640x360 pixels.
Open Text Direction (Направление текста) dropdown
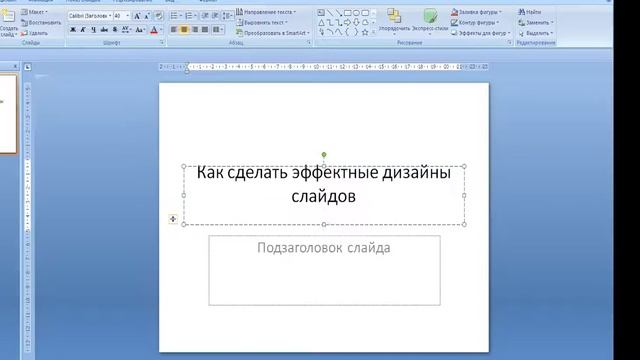(x=266, y=12)
